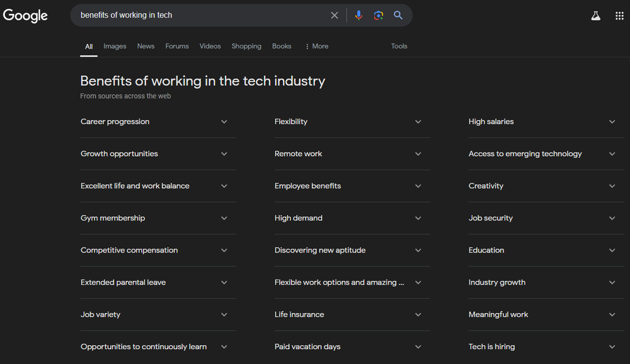The width and height of the screenshot is (630, 364).
Task: Expand the Job security item
Action: click(x=612, y=217)
